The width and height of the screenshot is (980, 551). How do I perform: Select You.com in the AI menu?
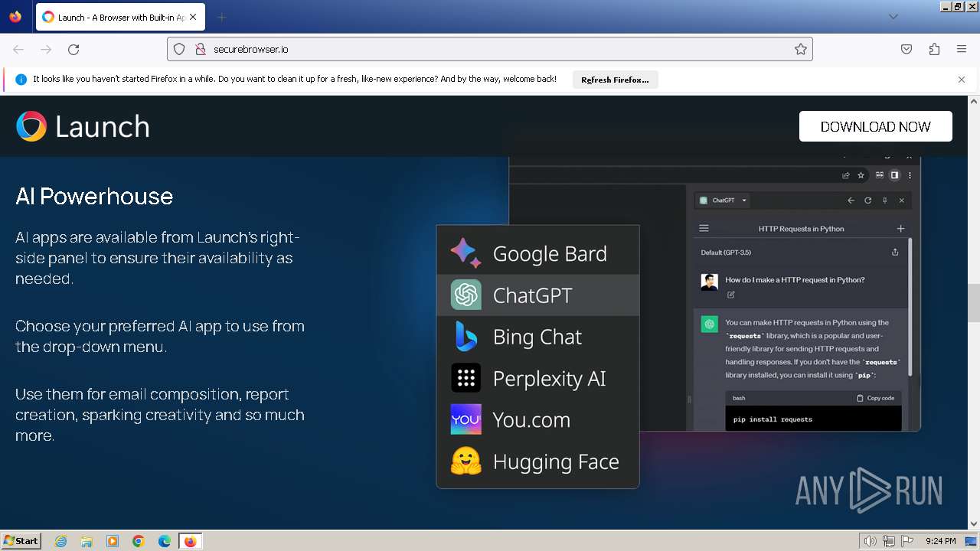point(537,419)
